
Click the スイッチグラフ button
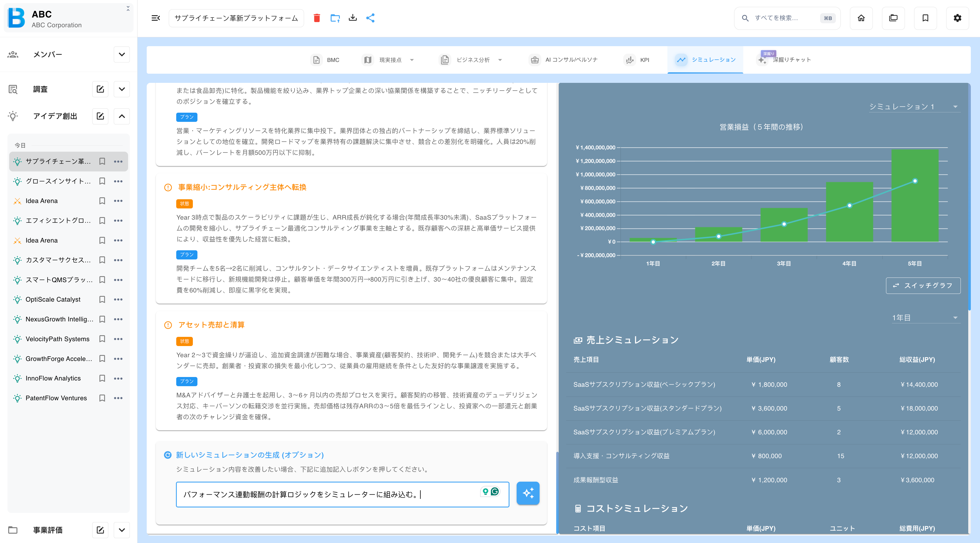[x=923, y=285]
